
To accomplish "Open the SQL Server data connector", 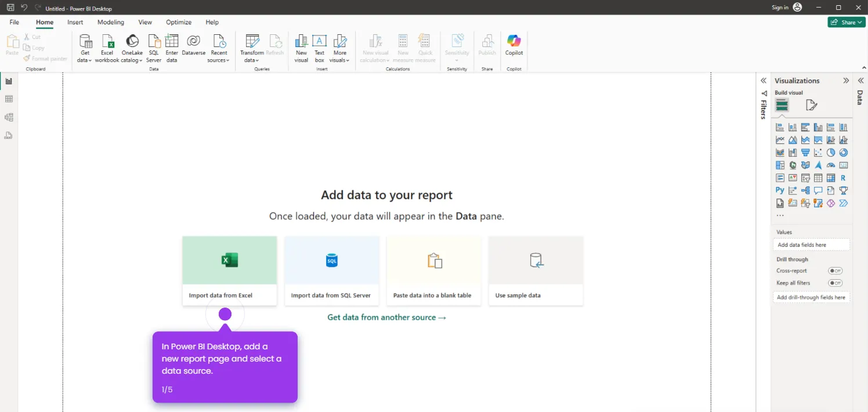I will tap(154, 48).
